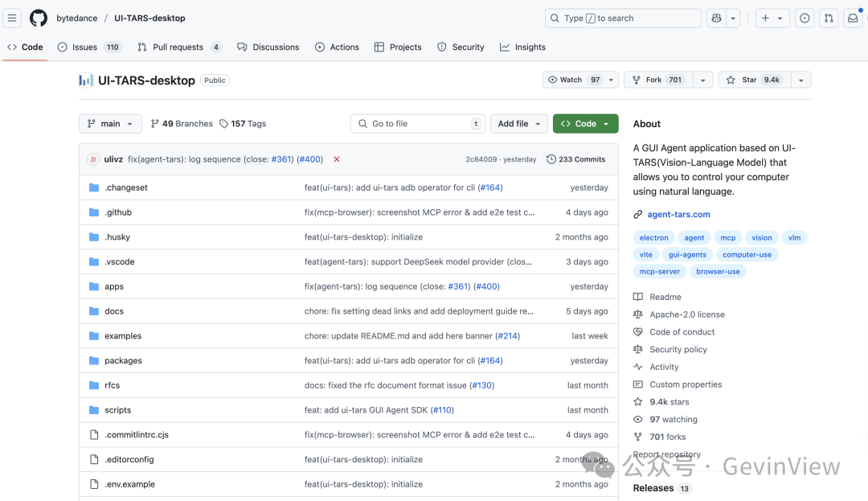Expand the Fork options dropdown arrow
868x501 pixels.
pyautogui.click(x=703, y=80)
